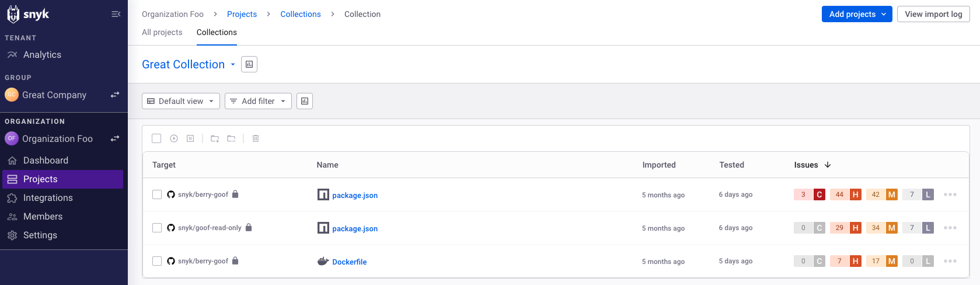980x285 pixels.
Task: Go to Dashboard in the sidebar
Action: [46, 160]
